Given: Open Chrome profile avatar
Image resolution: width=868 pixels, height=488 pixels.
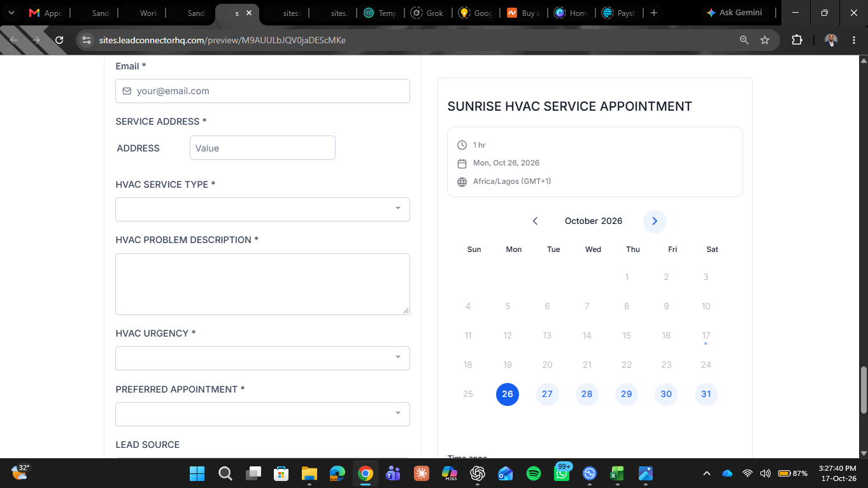Looking at the screenshot, I should (831, 40).
